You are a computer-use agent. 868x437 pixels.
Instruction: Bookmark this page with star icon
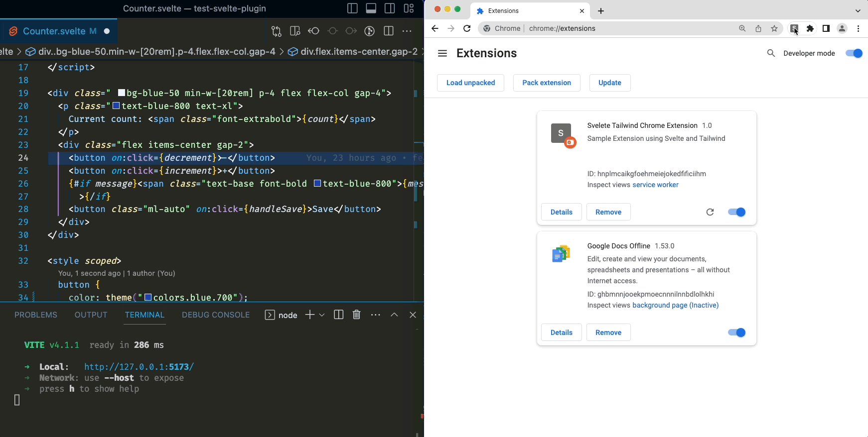pos(774,29)
